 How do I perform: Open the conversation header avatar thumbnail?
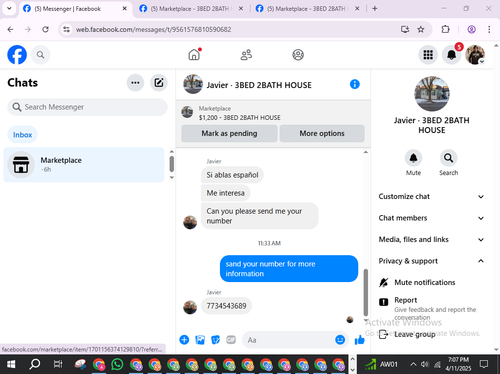pos(193,84)
